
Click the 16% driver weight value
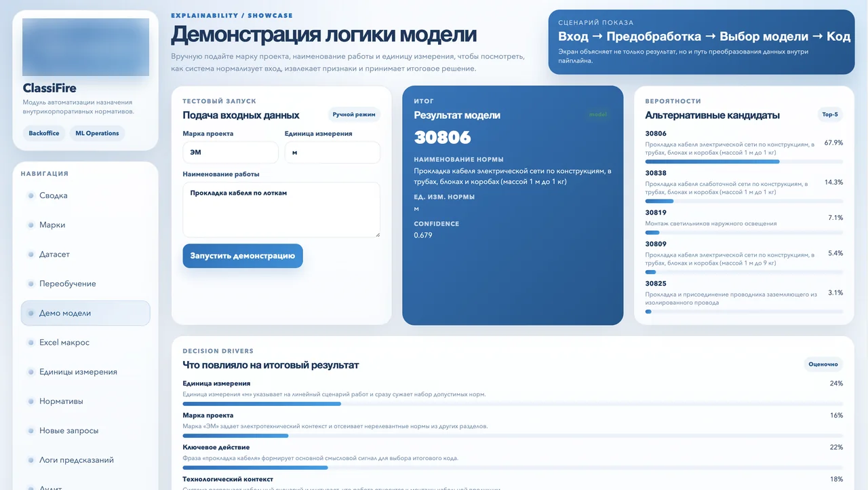coord(836,415)
